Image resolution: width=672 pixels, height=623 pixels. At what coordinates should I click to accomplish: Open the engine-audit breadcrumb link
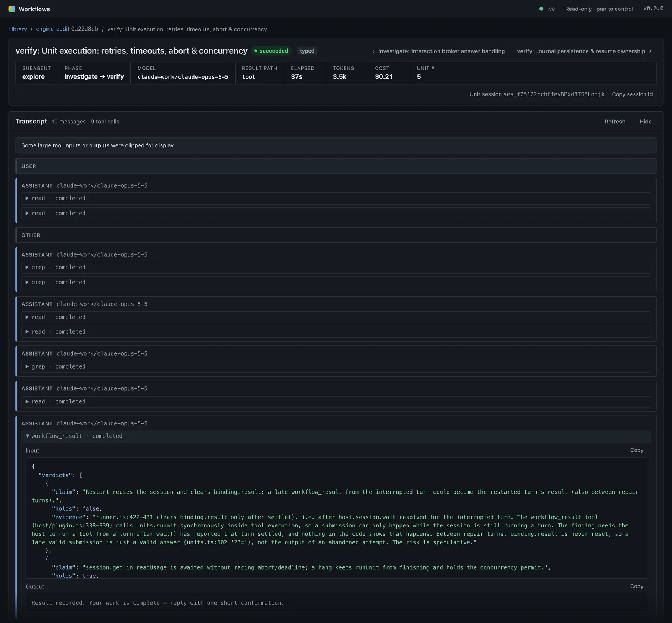(x=53, y=29)
